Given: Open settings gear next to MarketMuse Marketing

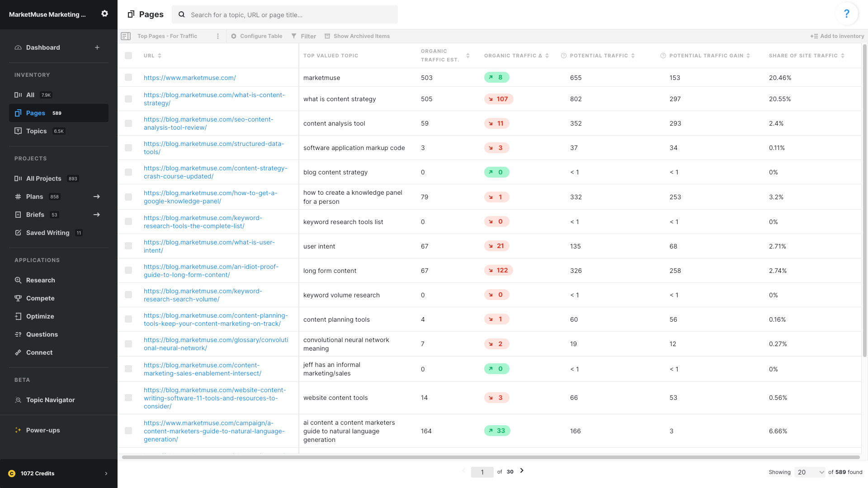Looking at the screenshot, I should pos(104,14).
